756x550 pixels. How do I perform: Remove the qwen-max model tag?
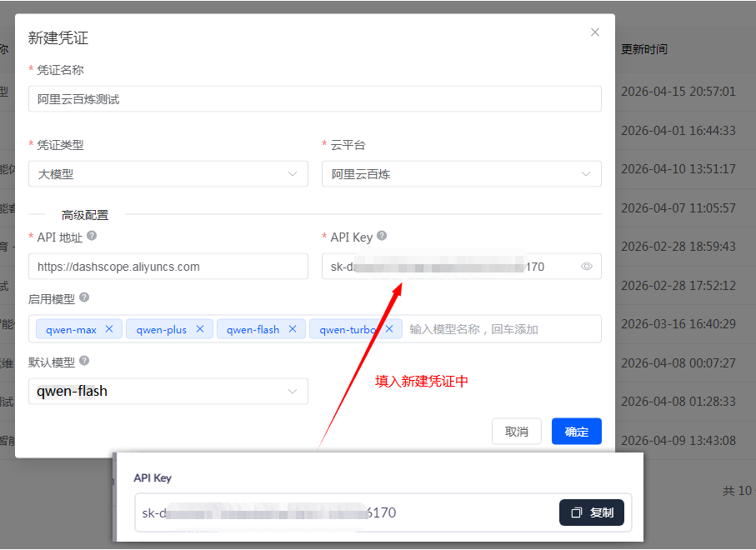109,329
